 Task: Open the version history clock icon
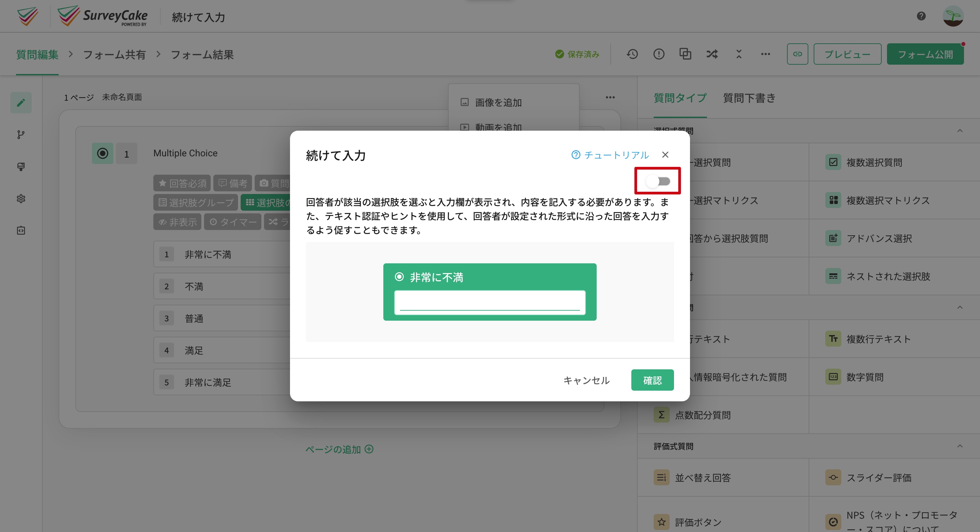[x=632, y=54]
